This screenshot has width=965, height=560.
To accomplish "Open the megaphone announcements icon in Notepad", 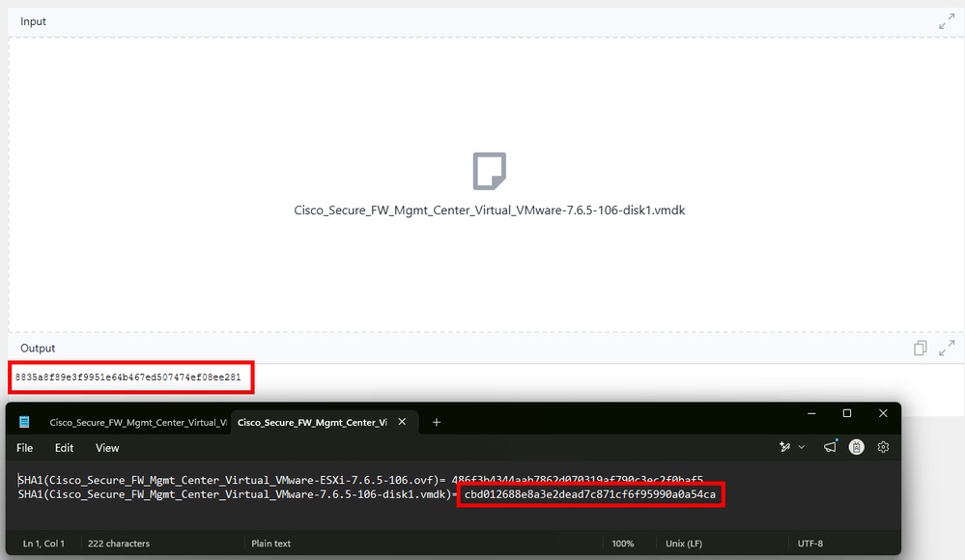I will click(830, 447).
